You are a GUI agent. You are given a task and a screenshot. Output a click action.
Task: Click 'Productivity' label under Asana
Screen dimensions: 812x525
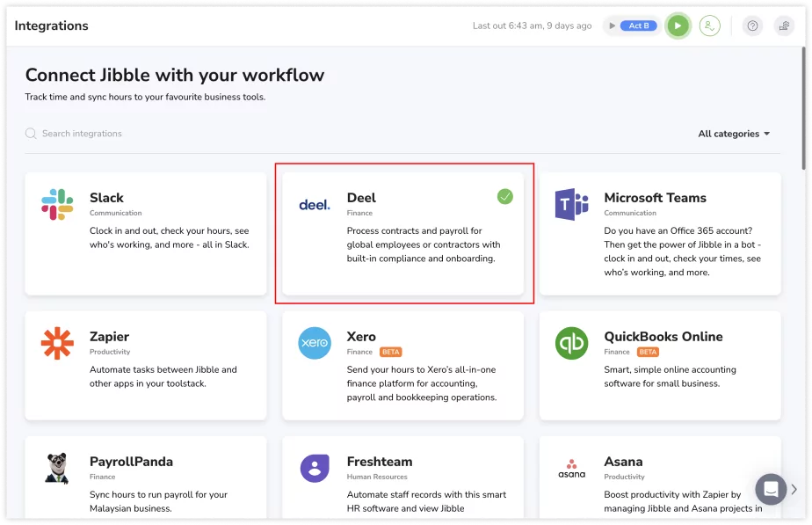click(624, 477)
